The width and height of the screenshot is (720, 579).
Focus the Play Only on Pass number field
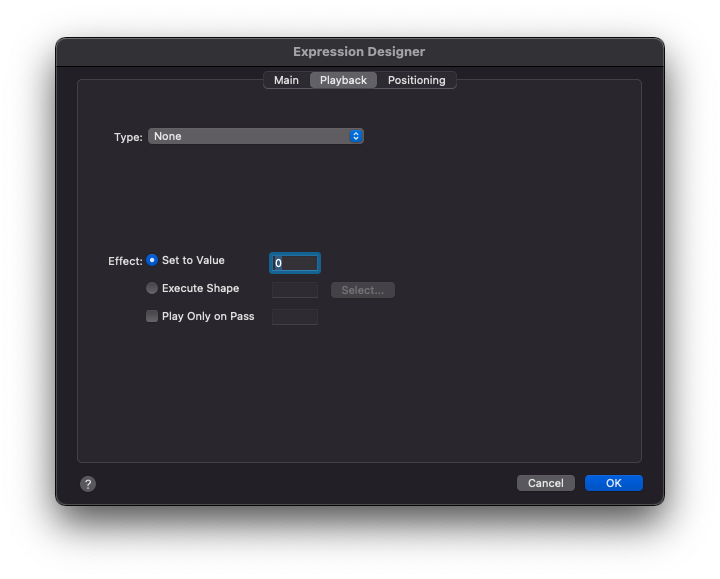295,317
